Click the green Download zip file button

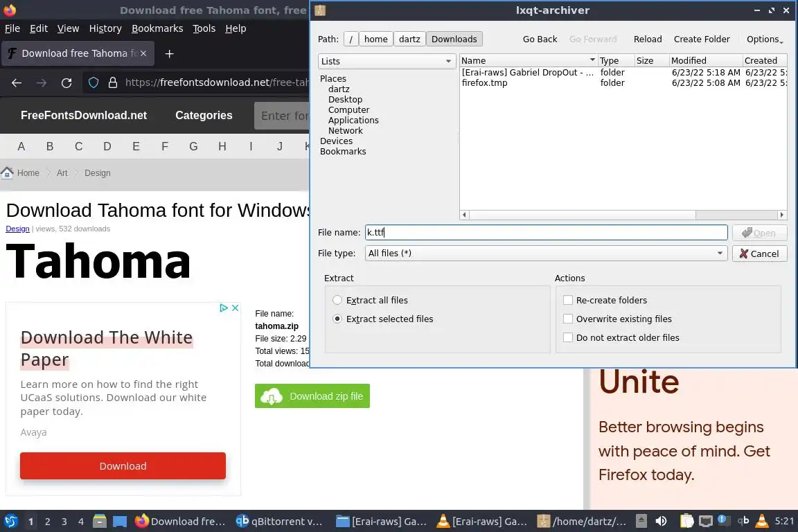tap(312, 396)
